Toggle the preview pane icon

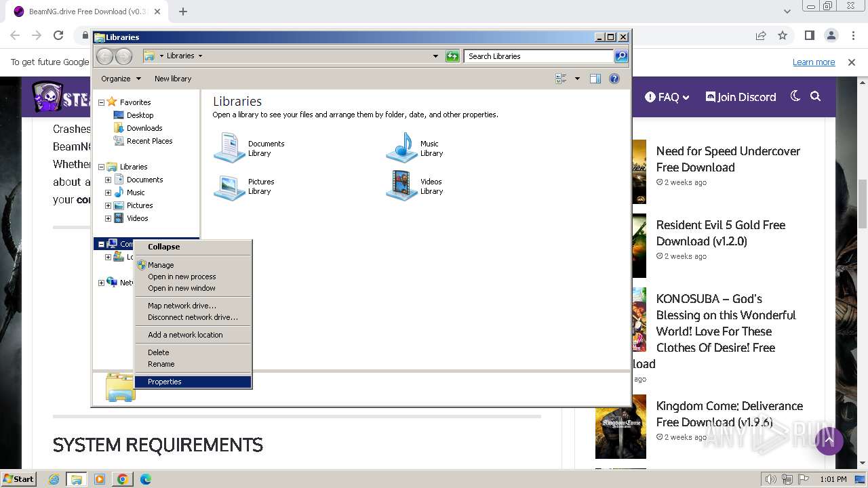(x=595, y=79)
